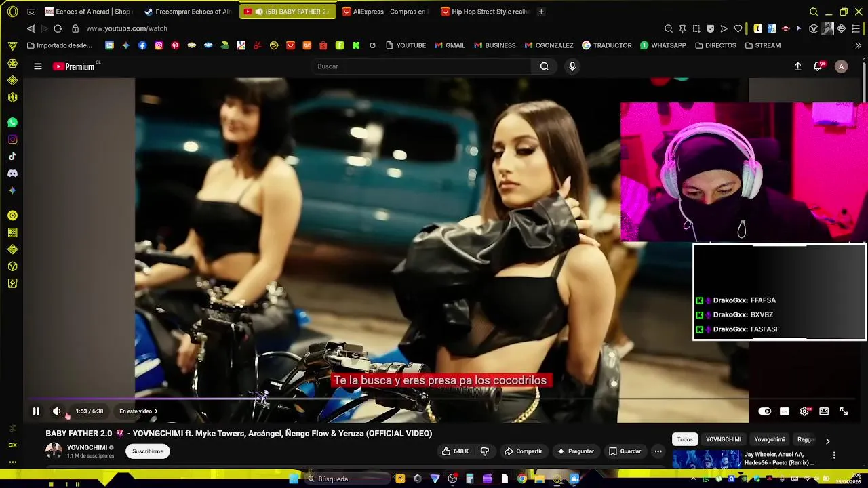Switch to Precomprar Echoes of Aincrad tab
The width and height of the screenshot is (868, 488).
click(x=188, y=12)
